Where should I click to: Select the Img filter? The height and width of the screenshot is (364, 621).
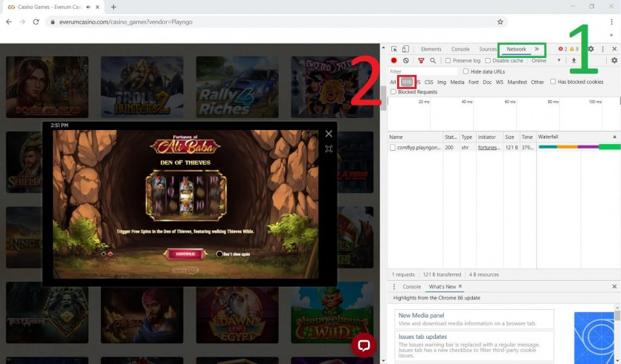pyautogui.click(x=442, y=82)
